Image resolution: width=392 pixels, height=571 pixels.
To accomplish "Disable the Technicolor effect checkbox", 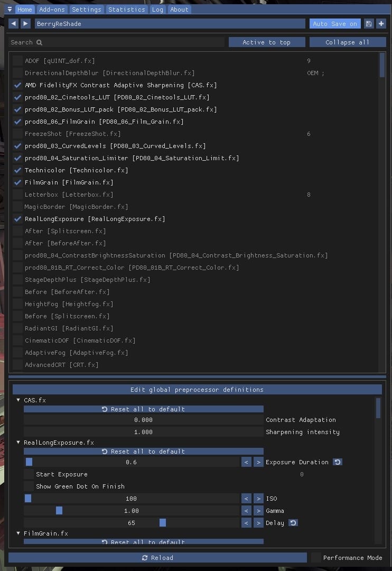I will (18, 170).
